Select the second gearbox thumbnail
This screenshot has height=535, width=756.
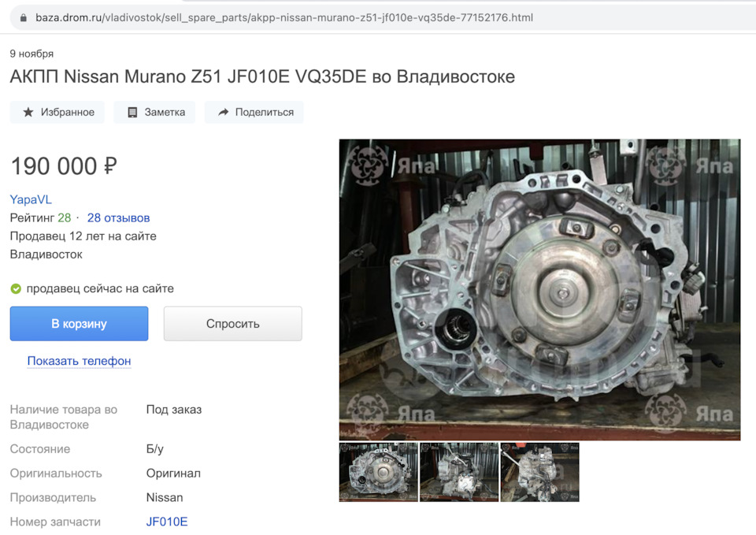pos(459,472)
